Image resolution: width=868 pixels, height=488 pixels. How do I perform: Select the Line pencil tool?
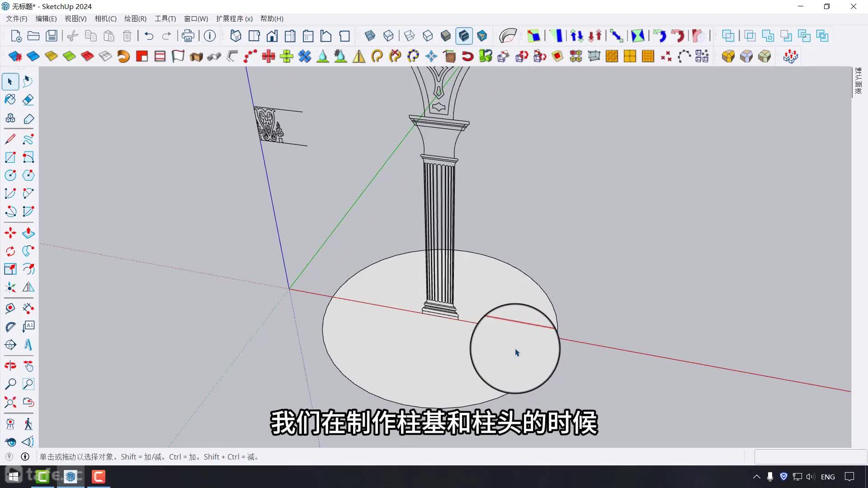(x=10, y=139)
